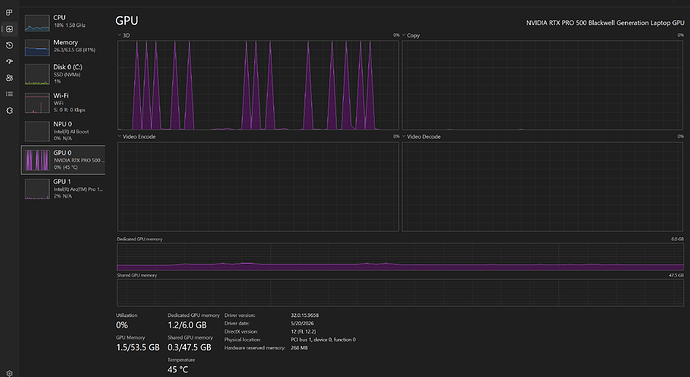Open Task Manager settings gear
The width and height of the screenshot is (690, 377).
(9, 373)
